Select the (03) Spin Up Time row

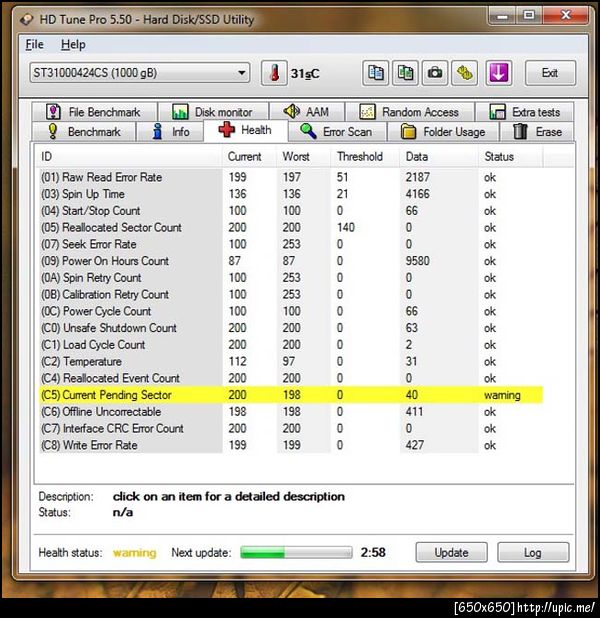pos(291,194)
